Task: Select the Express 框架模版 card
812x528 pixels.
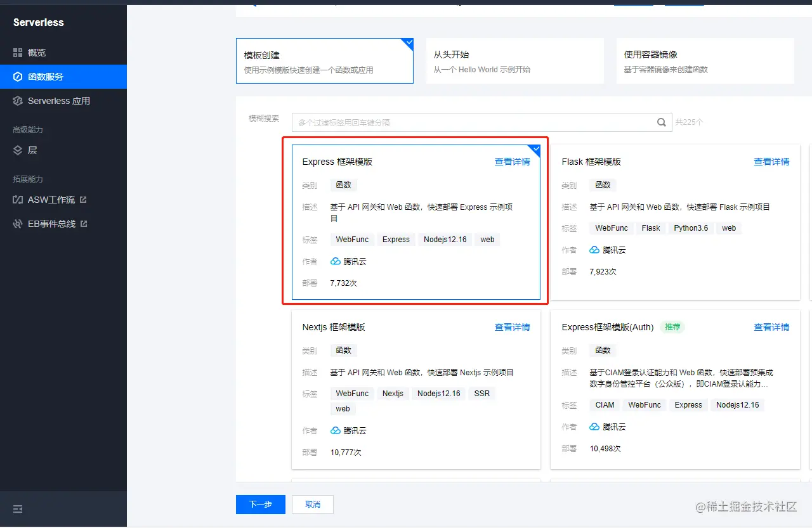Action: pyautogui.click(x=416, y=222)
